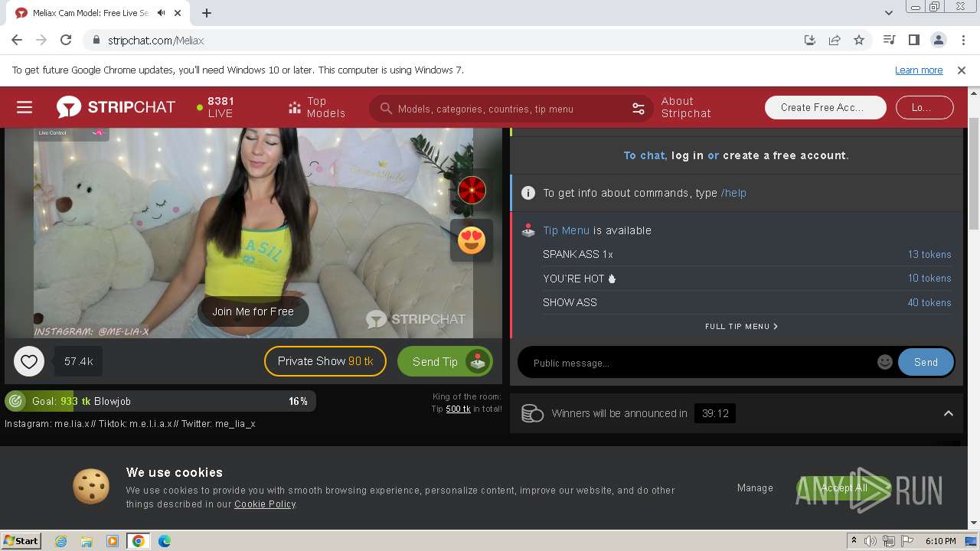This screenshot has width=980, height=551.
Task: Launch Internet Explorer from taskbar
Action: (x=60, y=541)
